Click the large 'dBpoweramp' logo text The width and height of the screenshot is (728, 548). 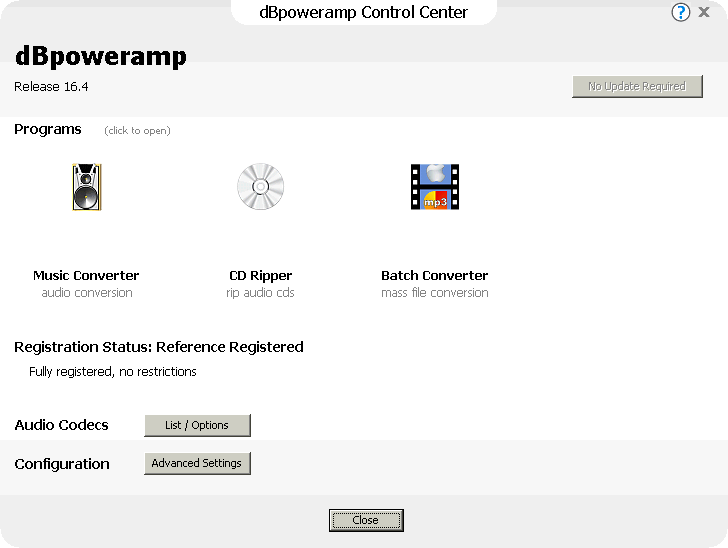101,56
